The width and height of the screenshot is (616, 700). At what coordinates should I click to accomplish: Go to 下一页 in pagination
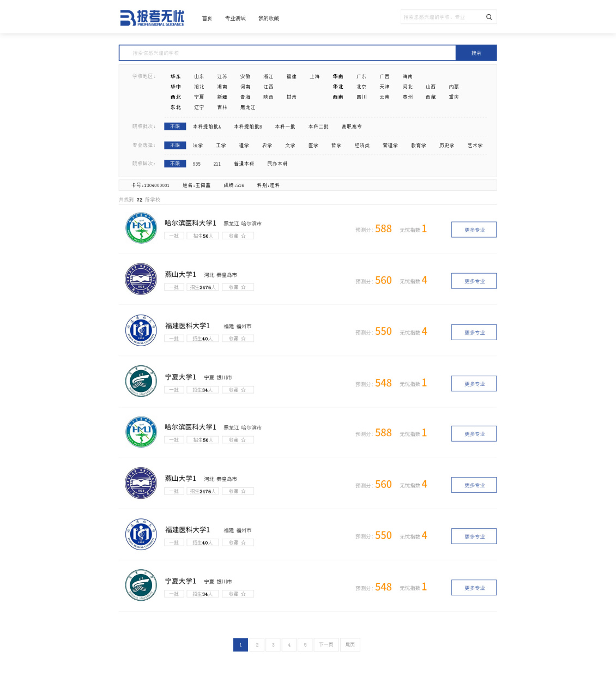[326, 645]
